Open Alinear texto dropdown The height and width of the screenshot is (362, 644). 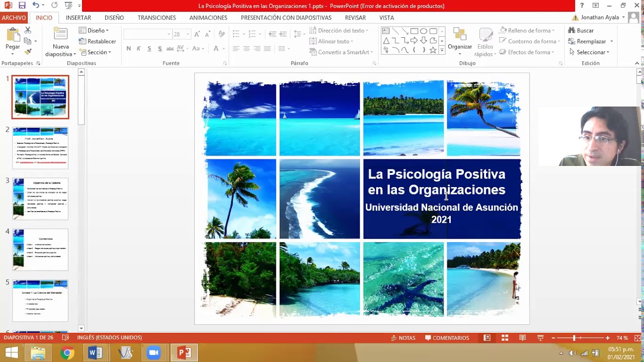(x=331, y=42)
